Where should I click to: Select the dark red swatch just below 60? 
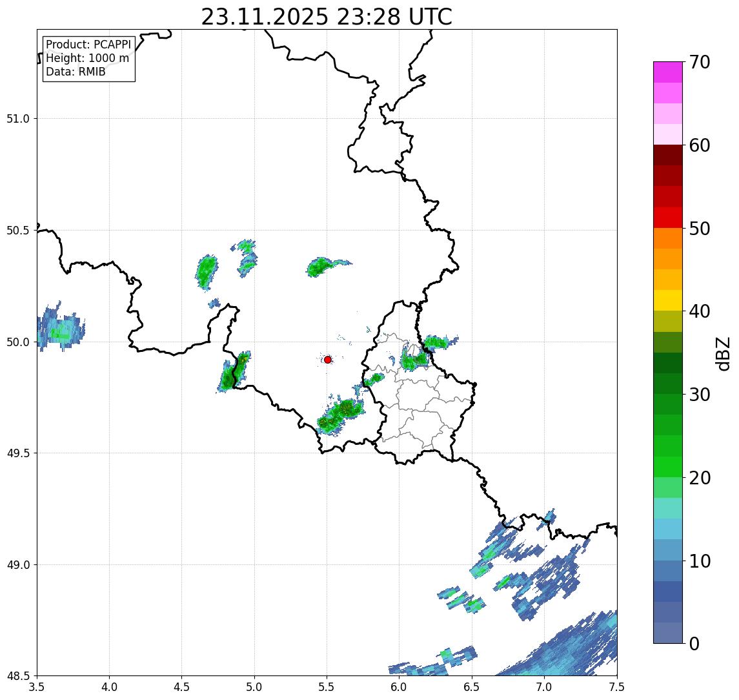point(668,155)
